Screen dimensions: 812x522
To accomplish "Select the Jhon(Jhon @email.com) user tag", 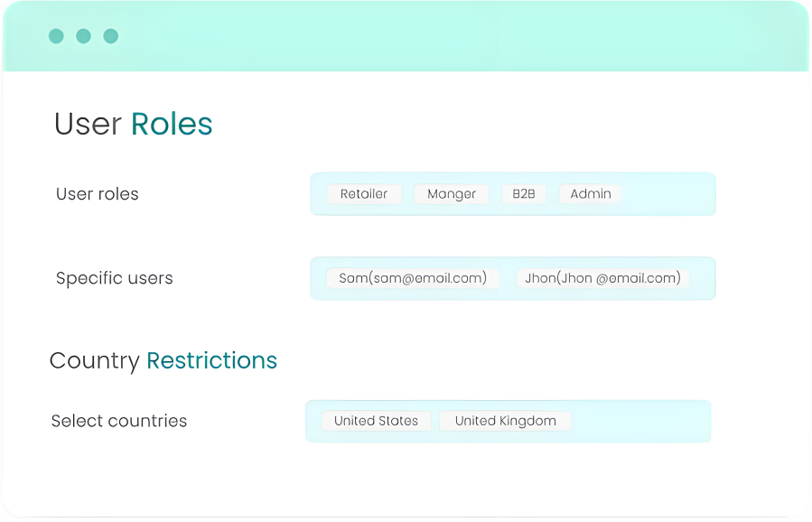I will tap(602, 278).
